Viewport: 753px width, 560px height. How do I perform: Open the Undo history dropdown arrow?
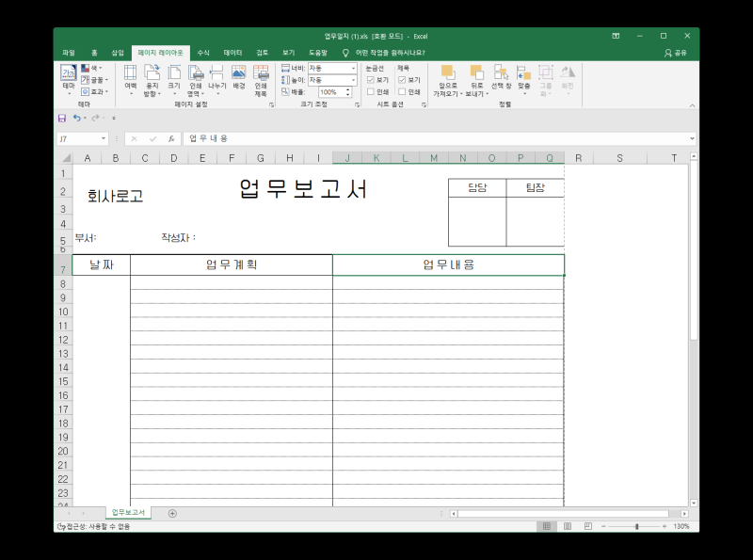tap(85, 118)
